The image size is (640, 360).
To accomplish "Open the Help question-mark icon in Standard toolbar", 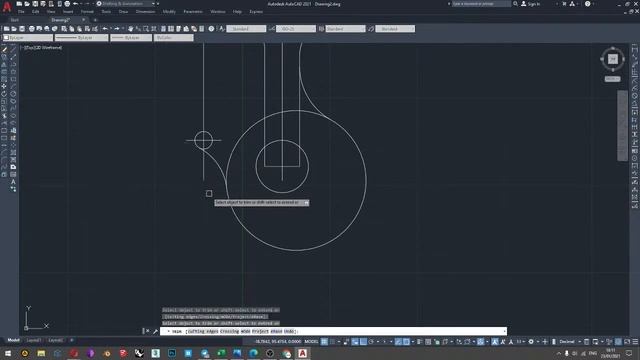I will coord(211,29).
